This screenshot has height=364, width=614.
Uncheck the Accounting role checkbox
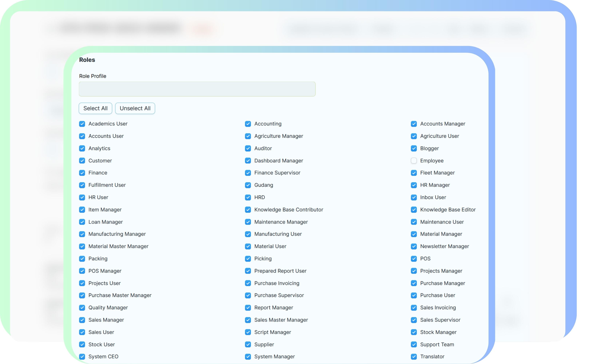click(x=248, y=124)
